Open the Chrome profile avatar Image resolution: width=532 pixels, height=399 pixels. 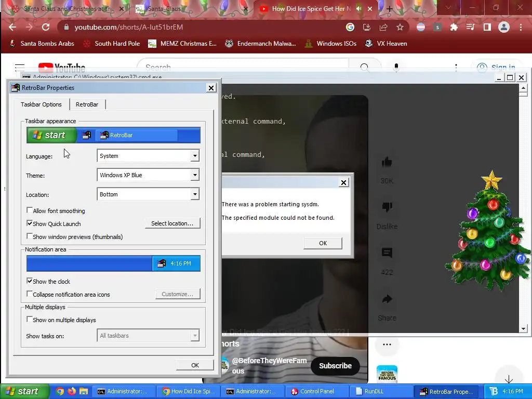click(x=504, y=27)
